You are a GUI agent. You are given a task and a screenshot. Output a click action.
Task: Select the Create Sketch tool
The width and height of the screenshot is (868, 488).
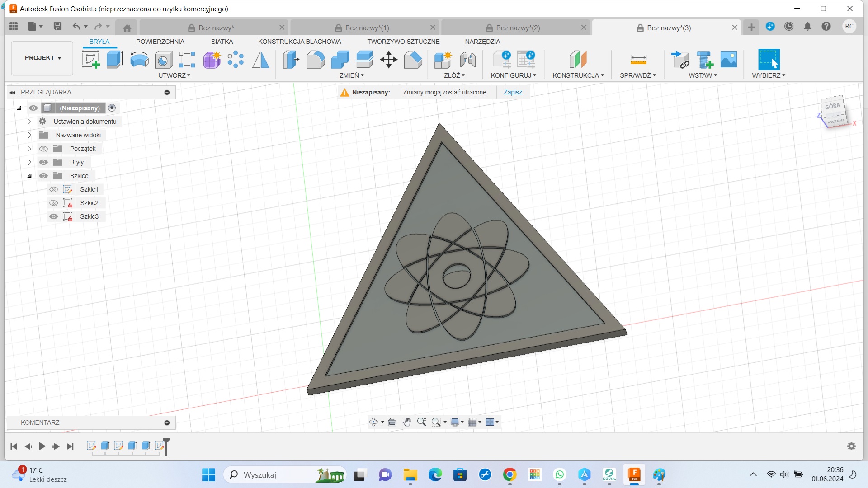(x=91, y=59)
